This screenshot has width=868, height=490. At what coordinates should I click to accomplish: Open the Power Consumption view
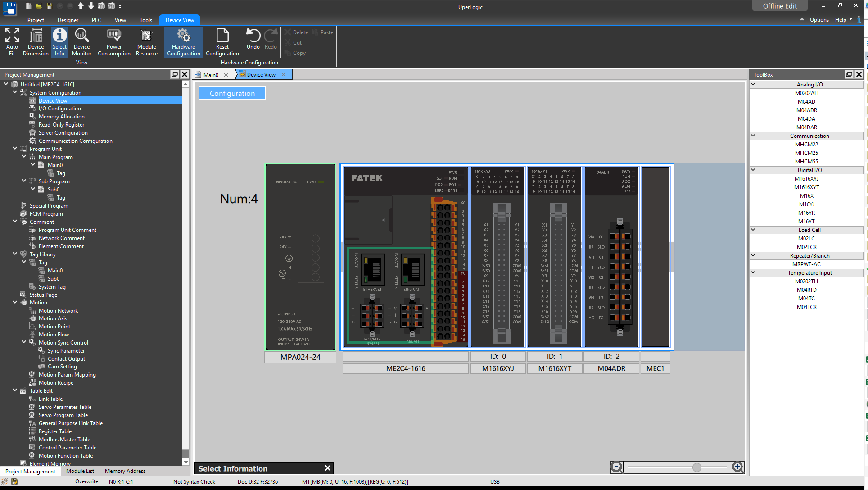click(114, 42)
